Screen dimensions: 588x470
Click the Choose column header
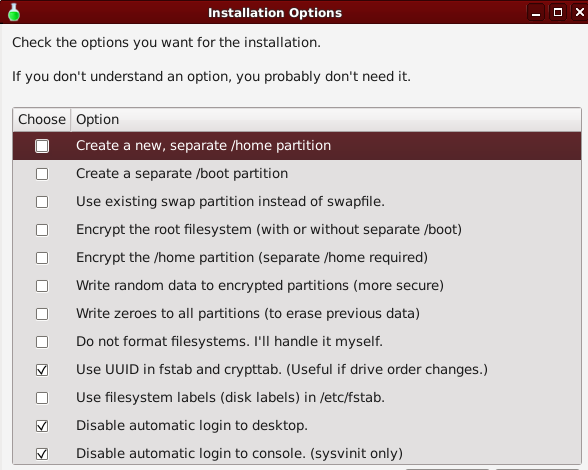click(x=42, y=120)
